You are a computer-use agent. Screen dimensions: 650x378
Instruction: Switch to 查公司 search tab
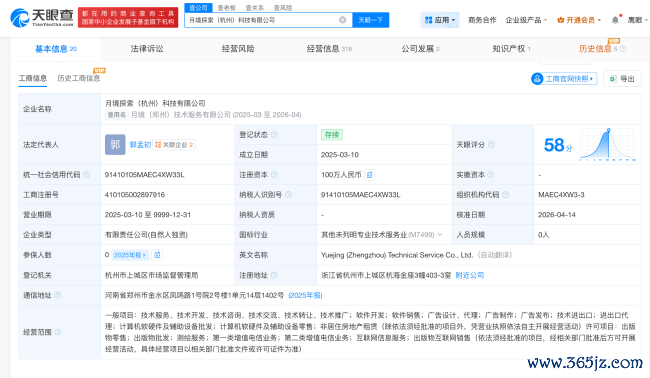pos(198,7)
